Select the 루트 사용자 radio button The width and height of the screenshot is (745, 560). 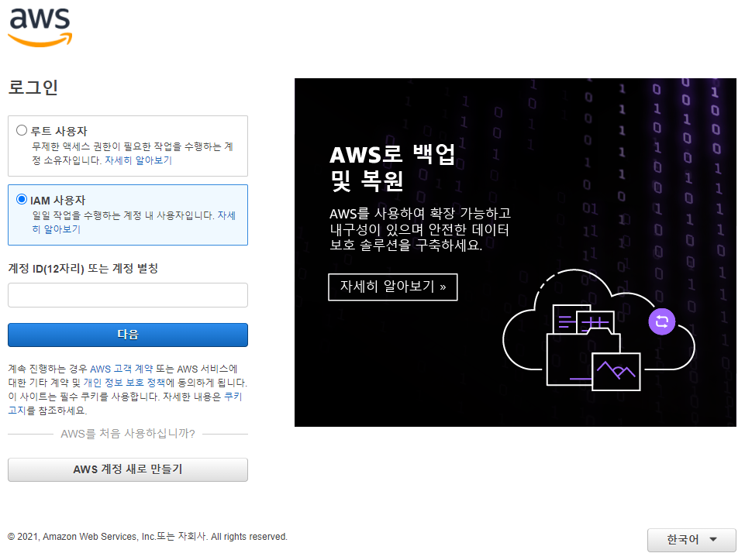[22, 130]
